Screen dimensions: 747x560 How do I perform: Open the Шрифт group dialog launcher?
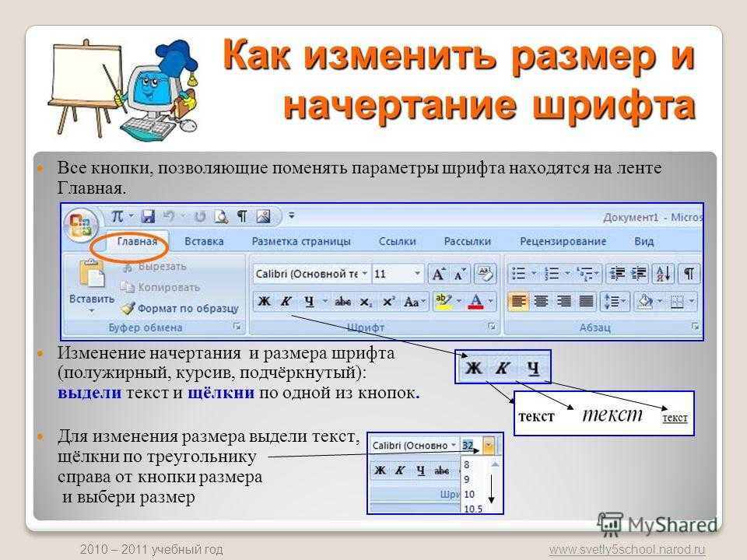click(492, 327)
